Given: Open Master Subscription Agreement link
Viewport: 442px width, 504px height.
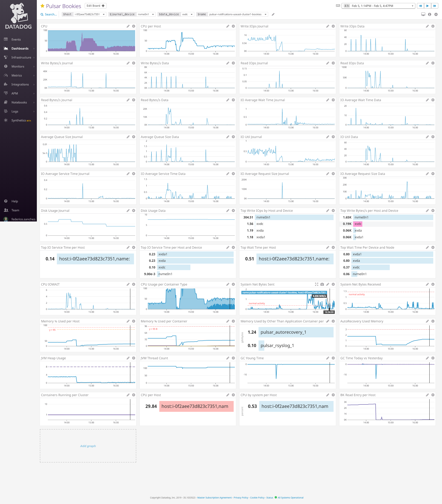Looking at the screenshot, I should pos(214,498).
